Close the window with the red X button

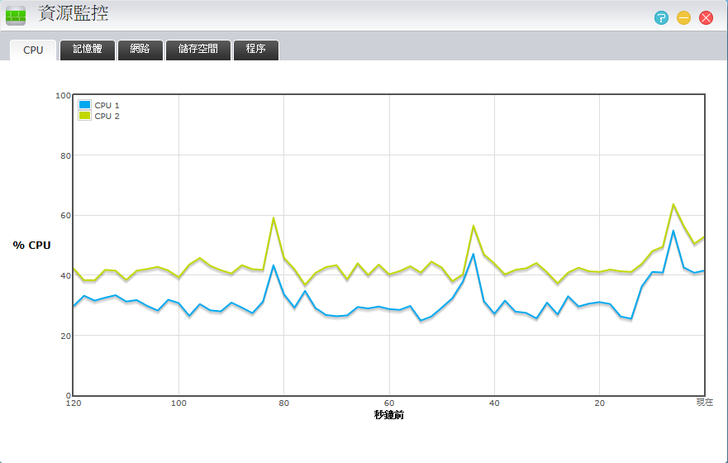(x=706, y=18)
